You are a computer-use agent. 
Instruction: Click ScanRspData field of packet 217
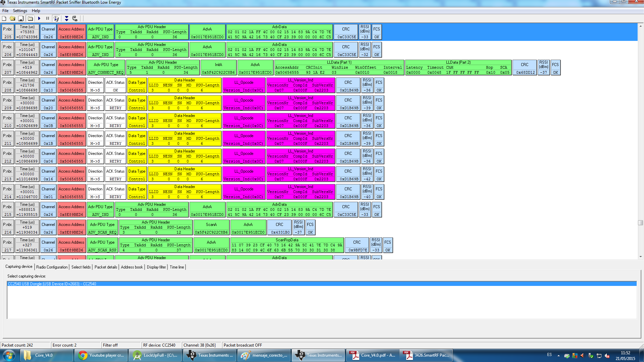[x=287, y=245]
